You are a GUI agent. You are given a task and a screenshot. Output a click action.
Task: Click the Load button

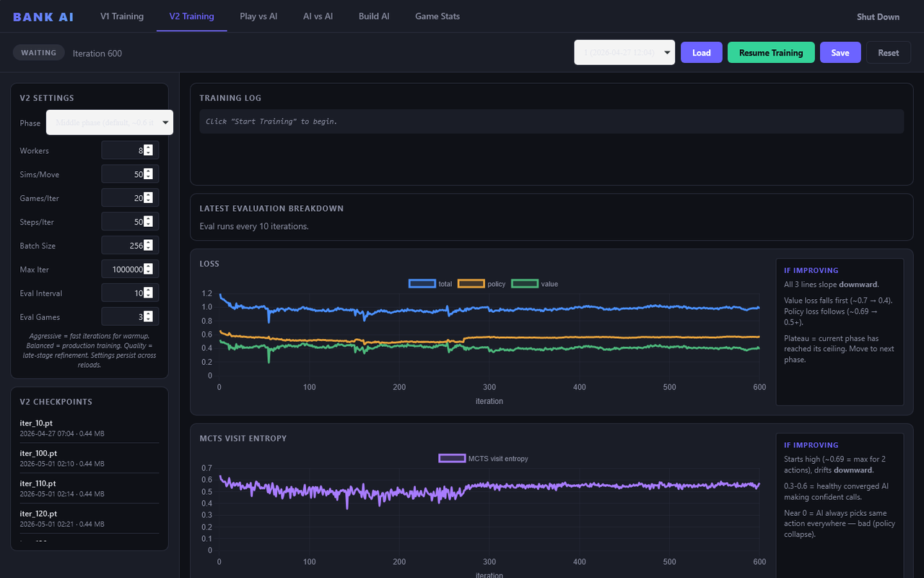click(702, 53)
